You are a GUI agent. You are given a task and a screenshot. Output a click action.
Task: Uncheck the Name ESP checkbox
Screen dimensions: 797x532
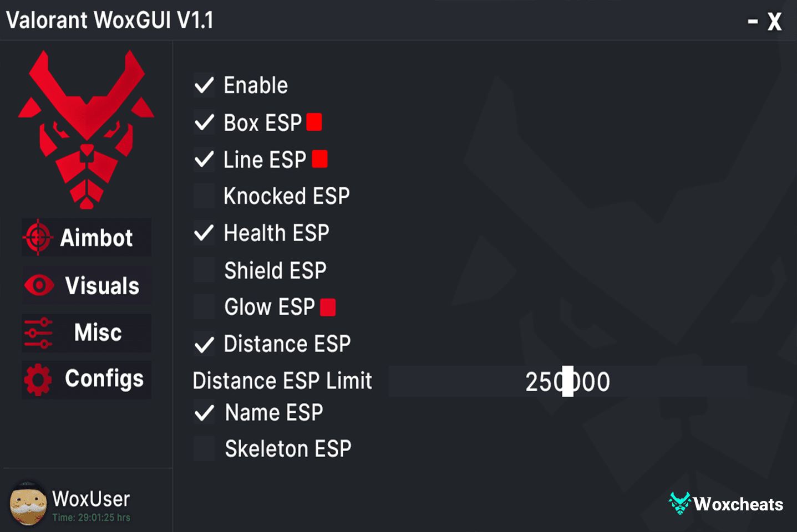click(204, 413)
